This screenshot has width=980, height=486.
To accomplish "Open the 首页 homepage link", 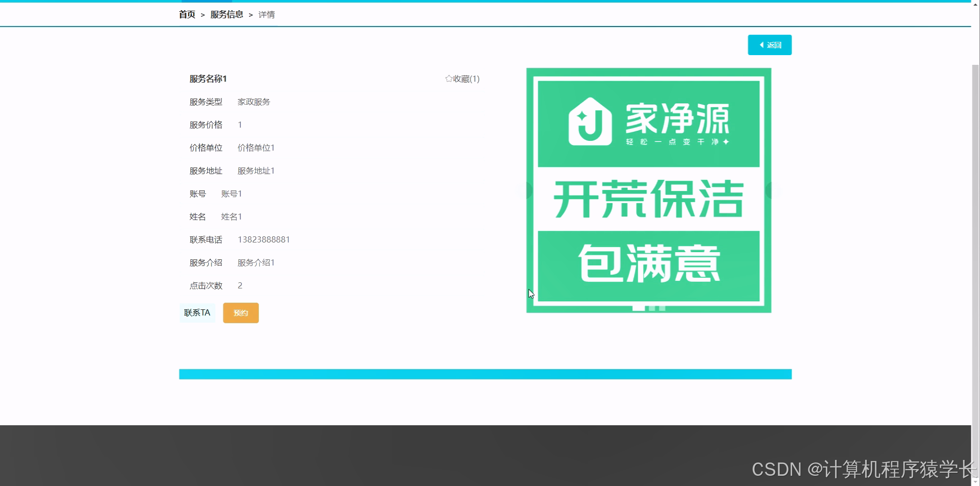I will tap(186, 14).
